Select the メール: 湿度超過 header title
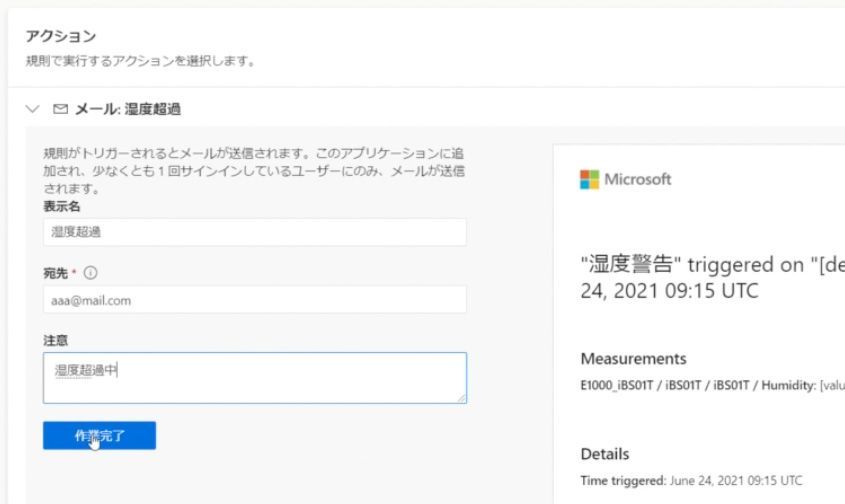 click(x=128, y=109)
